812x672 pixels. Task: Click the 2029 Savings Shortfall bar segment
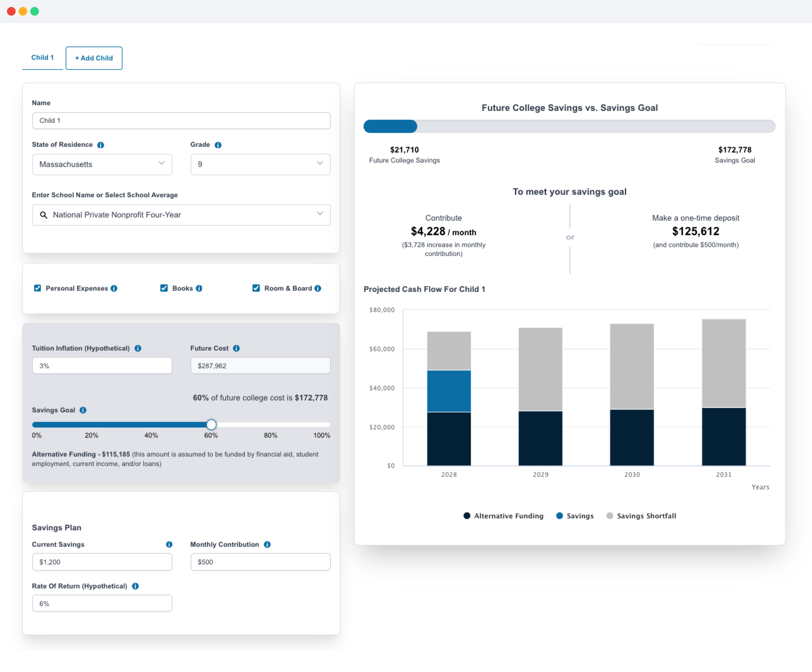tap(541, 369)
